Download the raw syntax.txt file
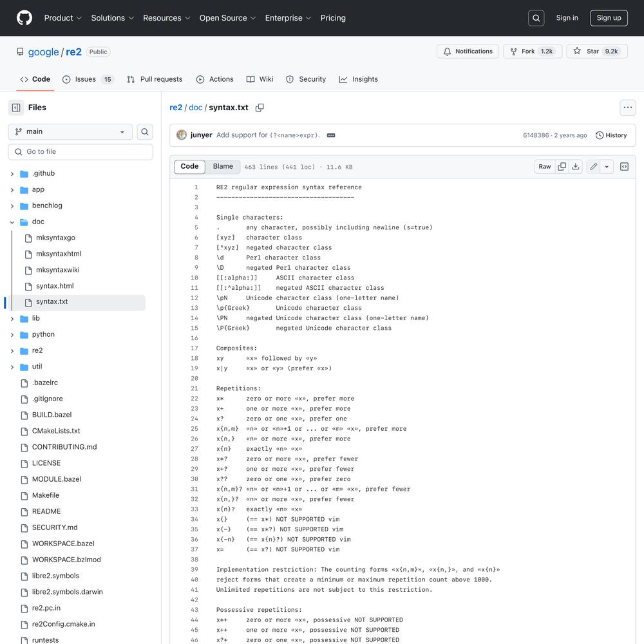The width and height of the screenshot is (644, 644). (x=575, y=166)
